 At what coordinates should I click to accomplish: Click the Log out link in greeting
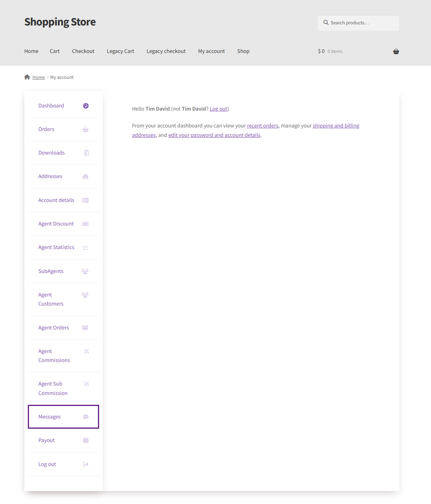tap(218, 109)
